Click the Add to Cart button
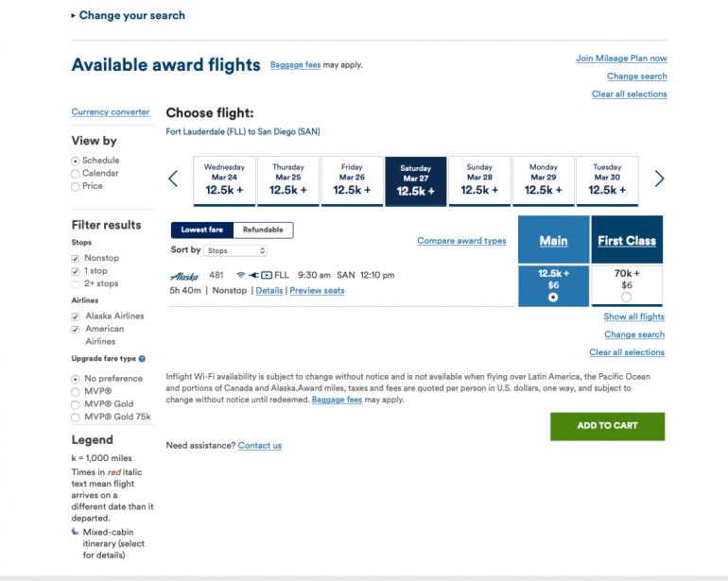Image resolution: width=728 pixels, height=581 pixels. pos(607,425)
